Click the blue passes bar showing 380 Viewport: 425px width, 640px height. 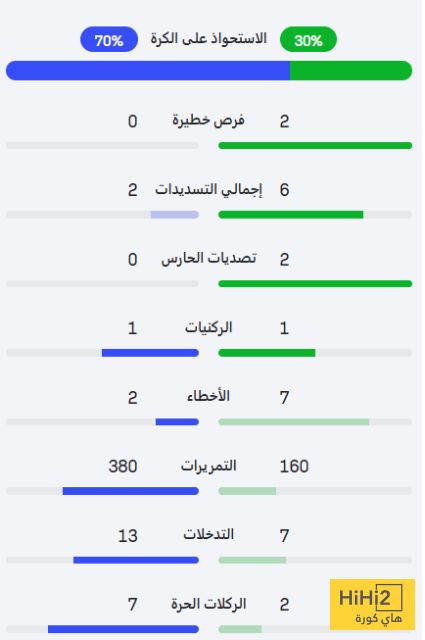pyautogui.click(x=131, y=491)
